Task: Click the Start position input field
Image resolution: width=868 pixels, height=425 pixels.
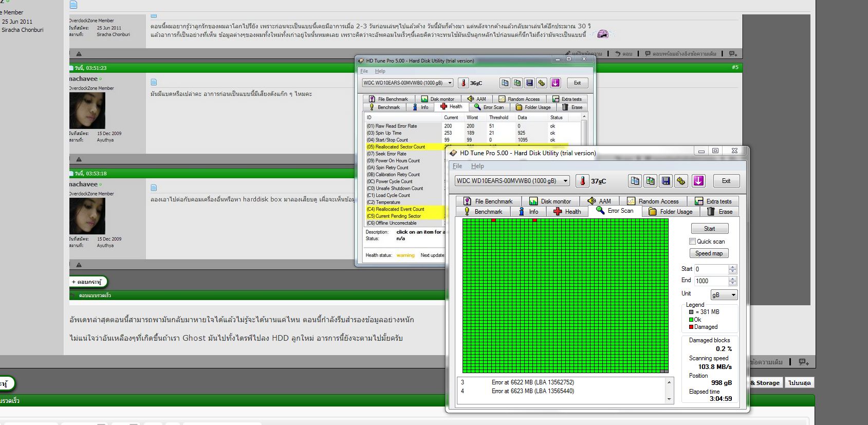Action: tap(711, 269)
